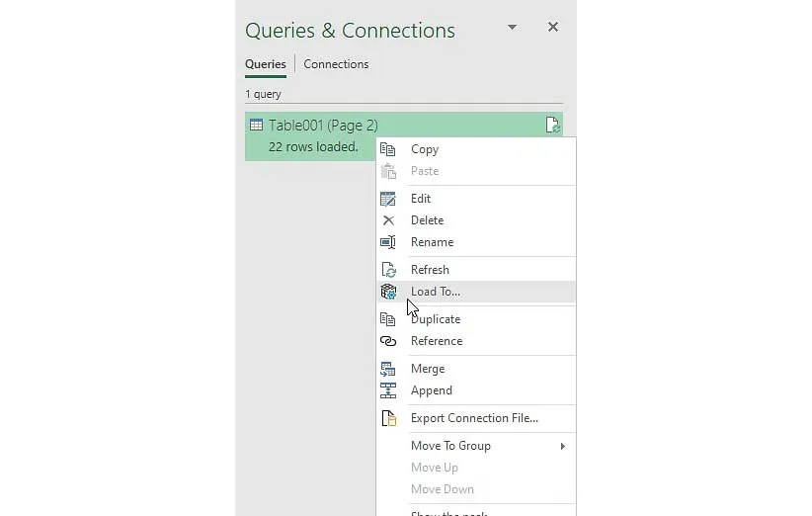Switch to the Connections tab
The width and height of the screenshot is (812, 516).
coord(336,64)
